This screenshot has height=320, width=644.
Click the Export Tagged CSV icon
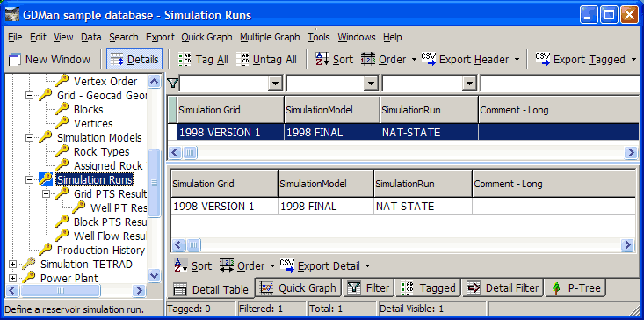coord(543,59)
